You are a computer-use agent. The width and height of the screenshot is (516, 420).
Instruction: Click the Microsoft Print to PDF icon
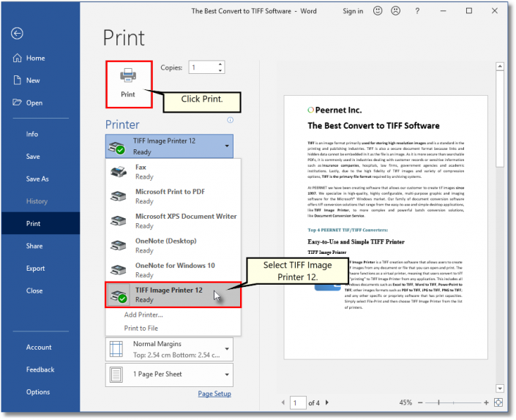[119, 196]
